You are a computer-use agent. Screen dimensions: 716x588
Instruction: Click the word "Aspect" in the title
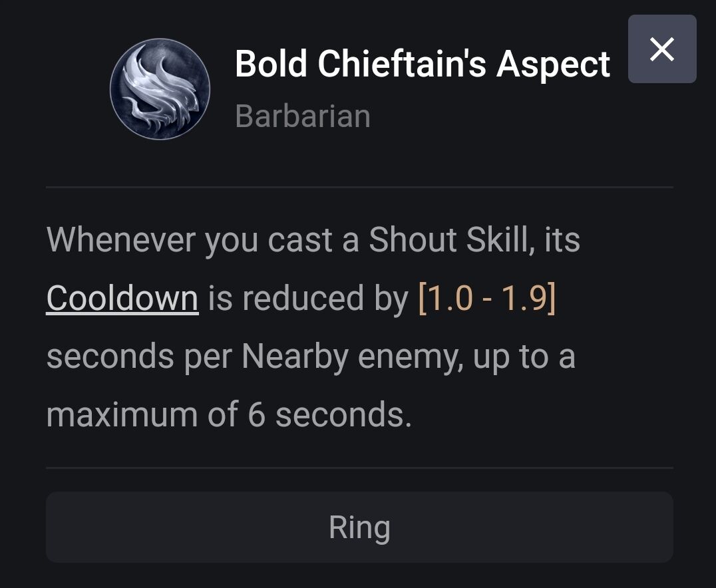coord(553,65)
